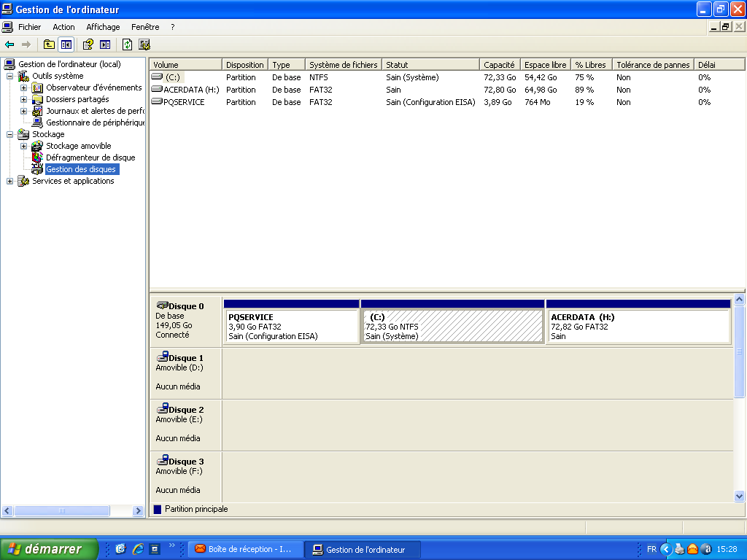Image resolution: width=747 pixels, height=560 pixels.
Task: Sort the list by the Capacité column header
Action: pyautogui.click(x=499, y=65)
